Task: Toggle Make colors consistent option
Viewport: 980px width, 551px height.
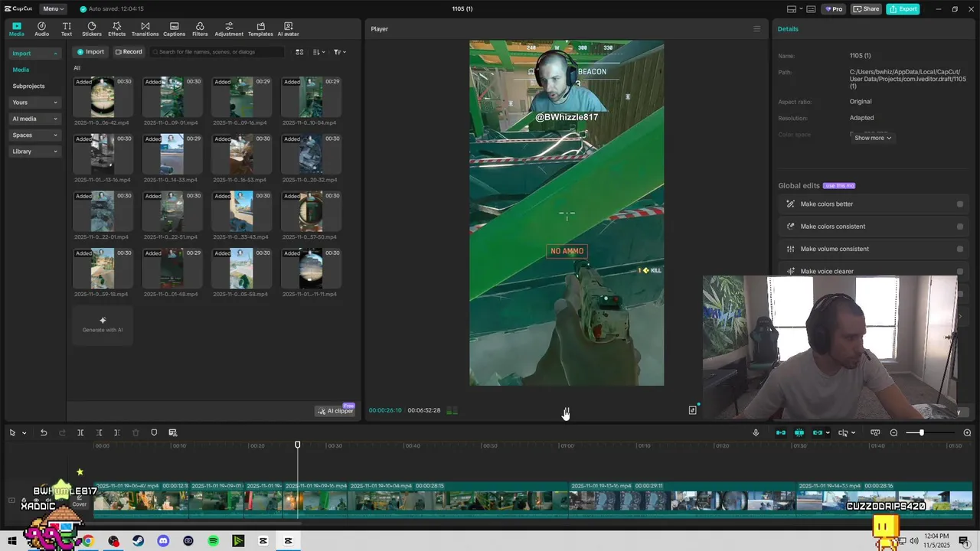Action: tap(960, 227)
